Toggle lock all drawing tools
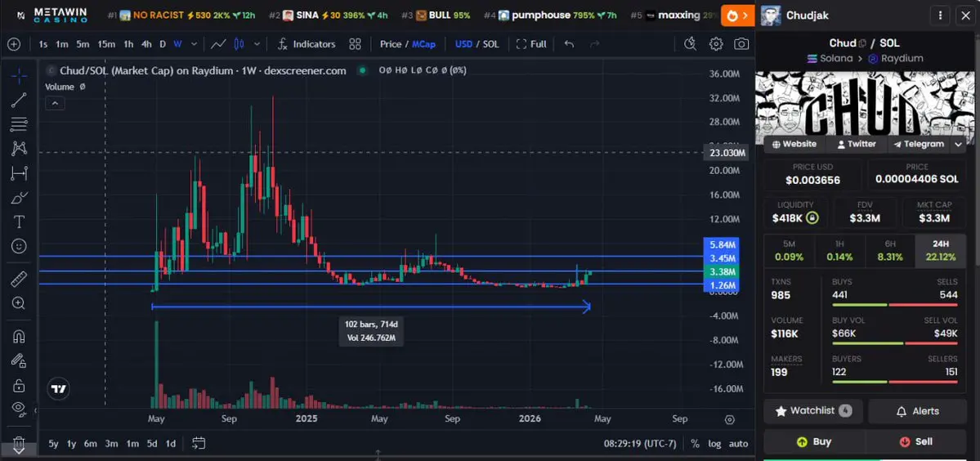 coord(19,385)
